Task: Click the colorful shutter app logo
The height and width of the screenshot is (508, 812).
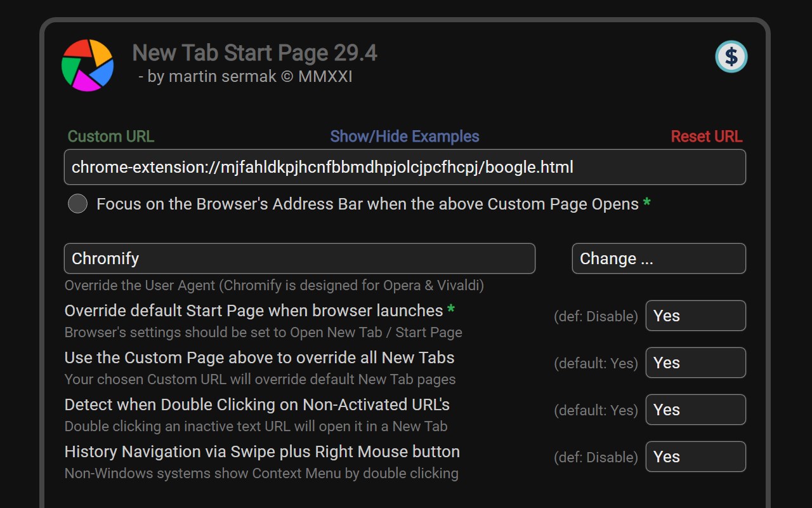Action: click(88, 65)
